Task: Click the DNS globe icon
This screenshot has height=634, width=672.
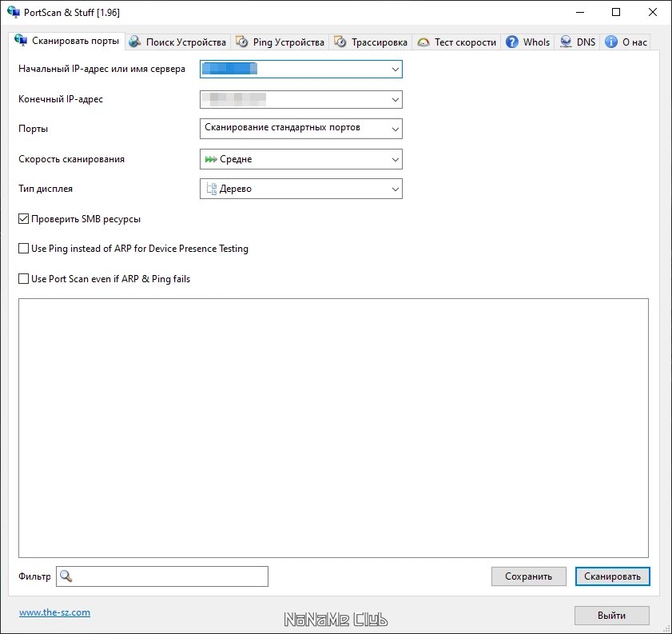Action: click(x=565, y=42)
